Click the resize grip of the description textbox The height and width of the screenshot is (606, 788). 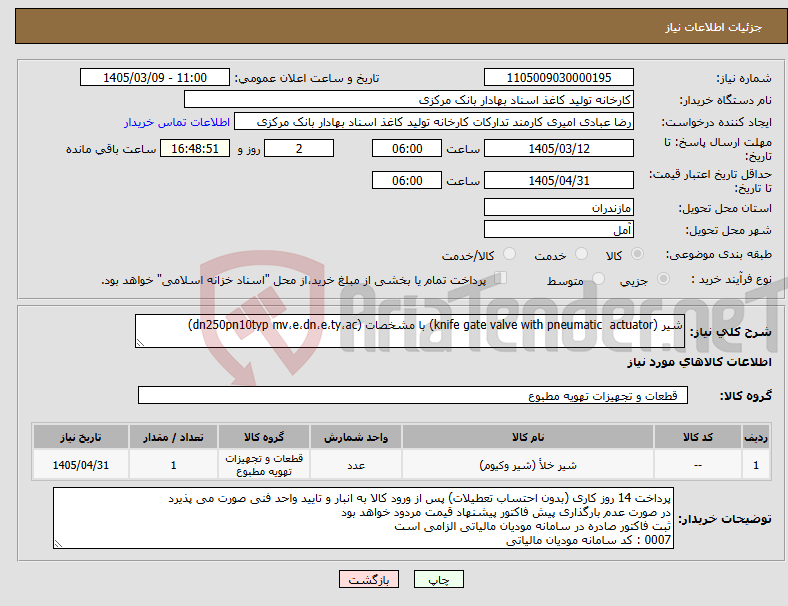140,343
